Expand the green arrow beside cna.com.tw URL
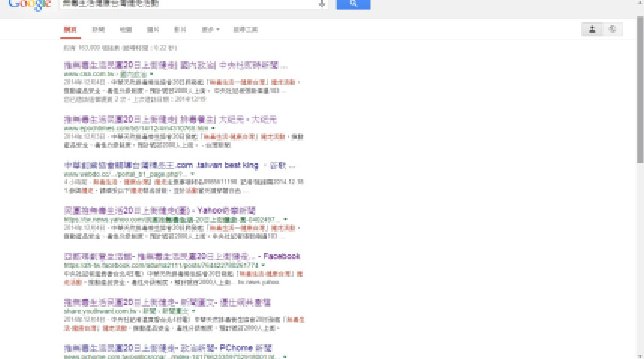644x359 pixels. click(151, 75)
